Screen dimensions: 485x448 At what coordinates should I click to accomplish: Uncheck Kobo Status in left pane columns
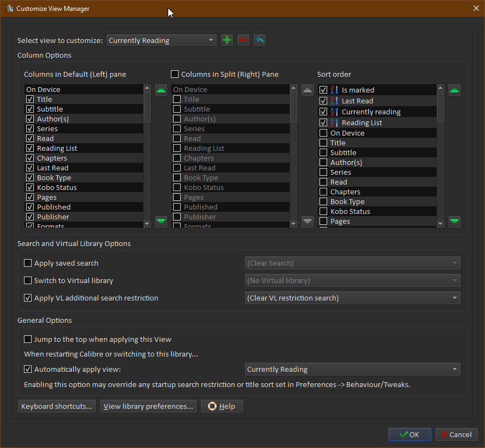pos(30,187)
